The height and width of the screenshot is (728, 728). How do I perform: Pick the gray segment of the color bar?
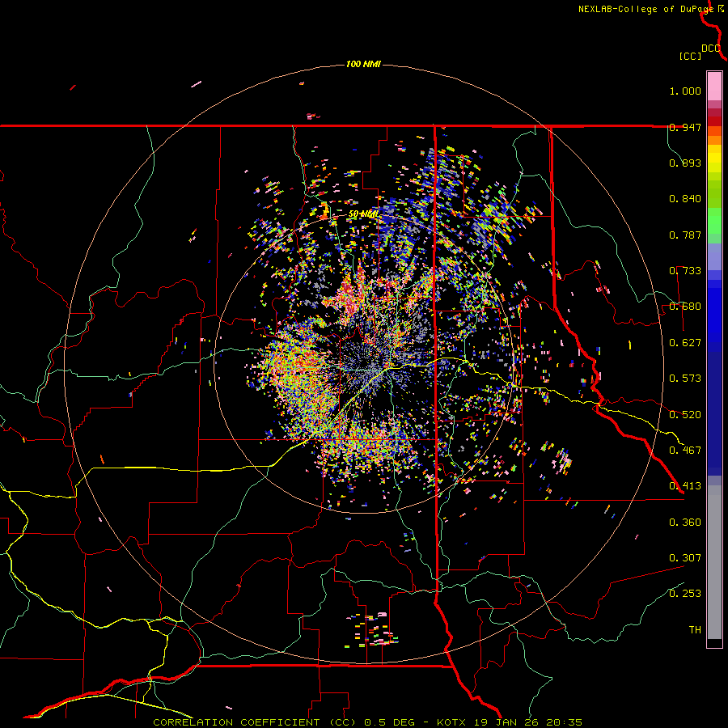714,562
